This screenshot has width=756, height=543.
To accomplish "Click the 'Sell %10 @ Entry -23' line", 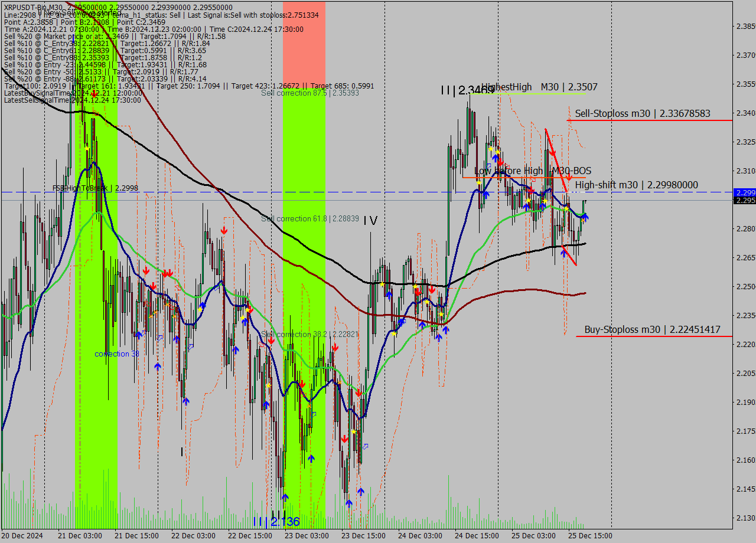I will [105, 64].
